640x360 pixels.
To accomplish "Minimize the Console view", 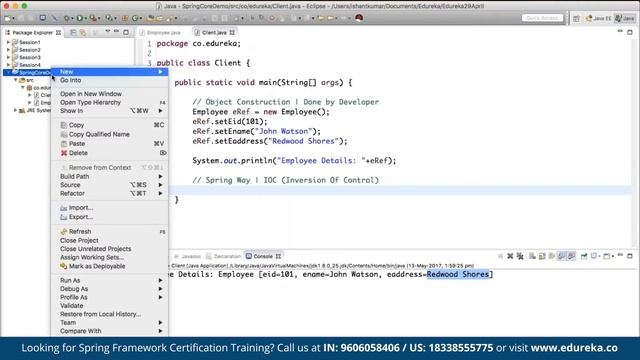I will point(620,255).
